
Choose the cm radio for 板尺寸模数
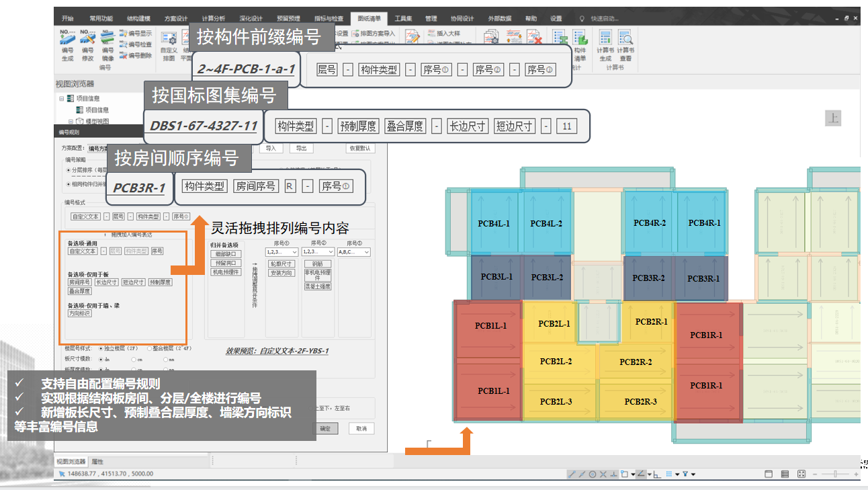coord(133,359)
